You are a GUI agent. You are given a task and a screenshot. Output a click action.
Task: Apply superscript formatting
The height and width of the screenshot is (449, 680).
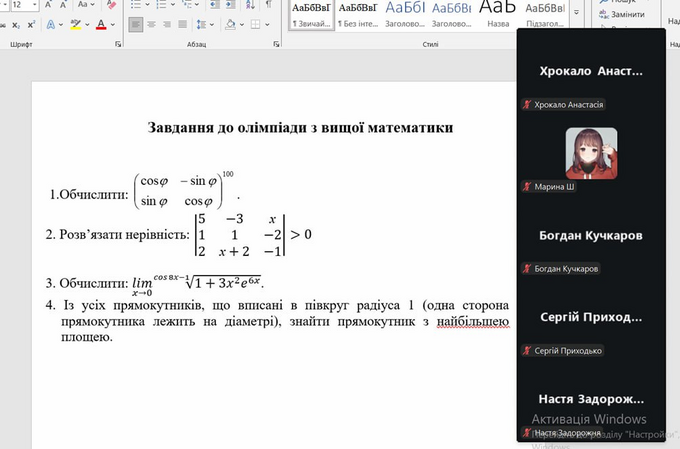(31, 23)
